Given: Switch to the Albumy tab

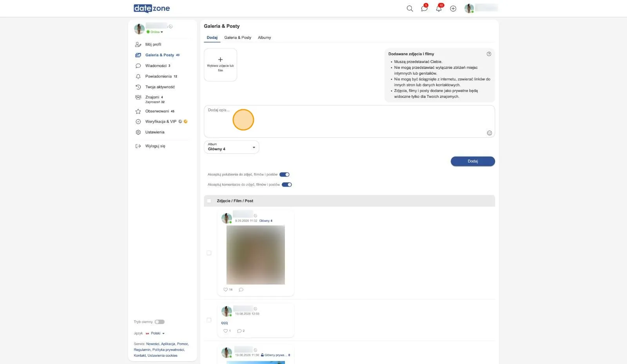Looking at the screenshot, I should point(265,38).
